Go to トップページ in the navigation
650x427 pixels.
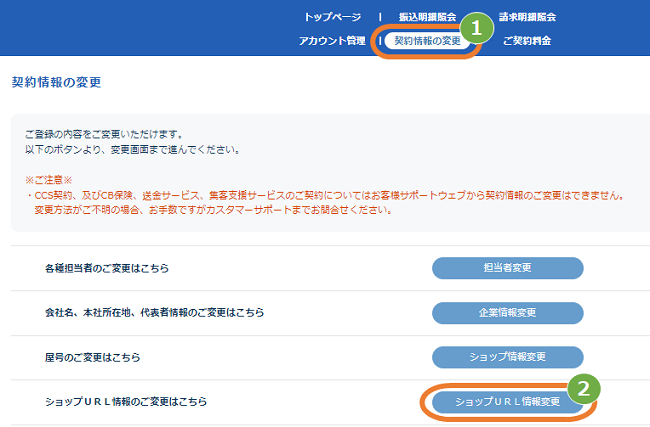coord(333,17)
